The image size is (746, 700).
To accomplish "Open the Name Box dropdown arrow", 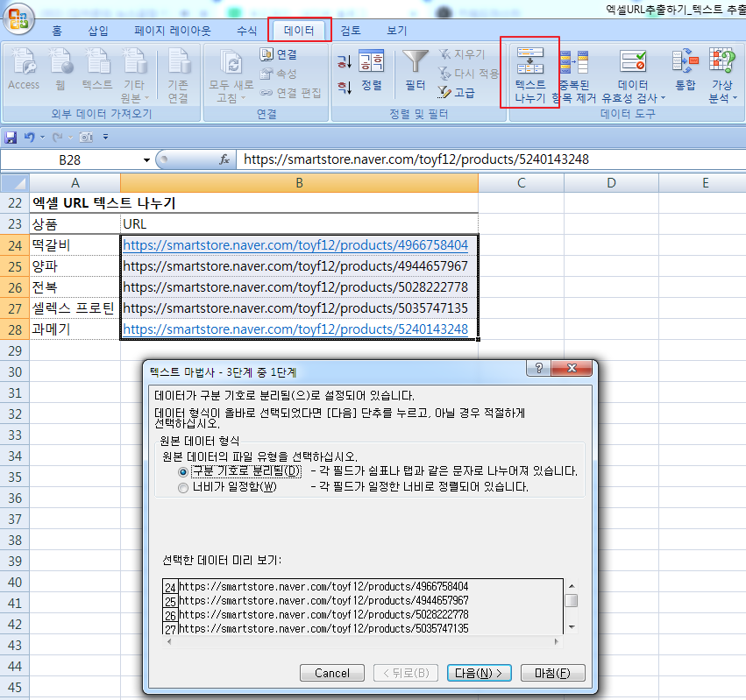I will [x=146, y=160].
